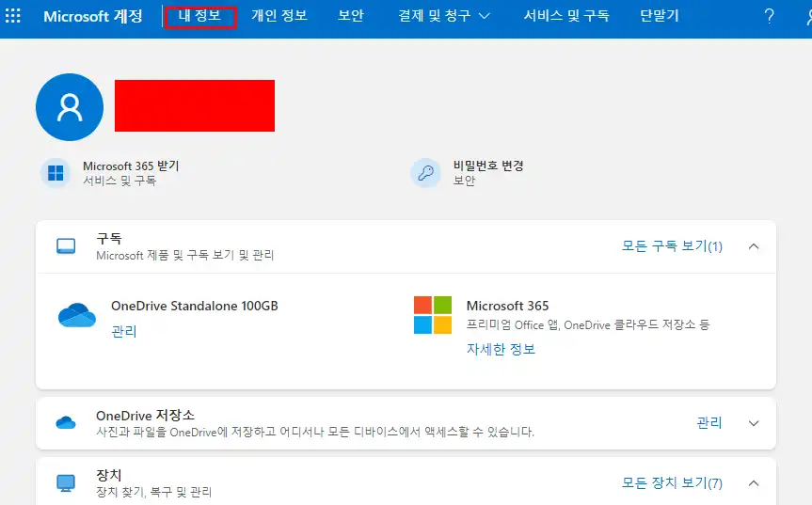This screenshot has height=505, width=812.
Task: Click the help question mark icon
Action: click(769, 16)
